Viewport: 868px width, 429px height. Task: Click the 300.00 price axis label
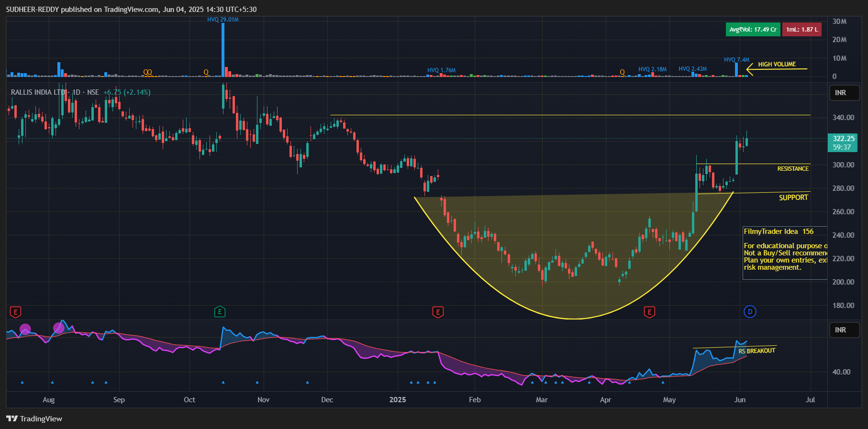click(x=843, y=165)
